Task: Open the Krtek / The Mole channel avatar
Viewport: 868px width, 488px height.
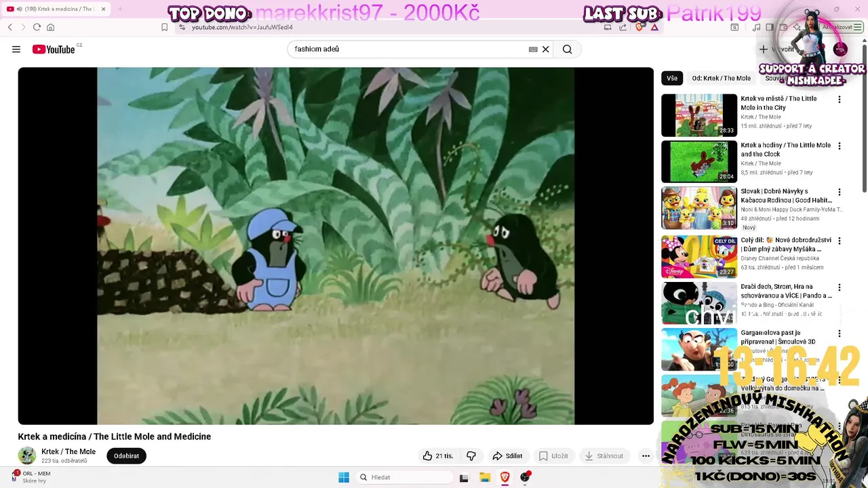Action: coord(27,455)
